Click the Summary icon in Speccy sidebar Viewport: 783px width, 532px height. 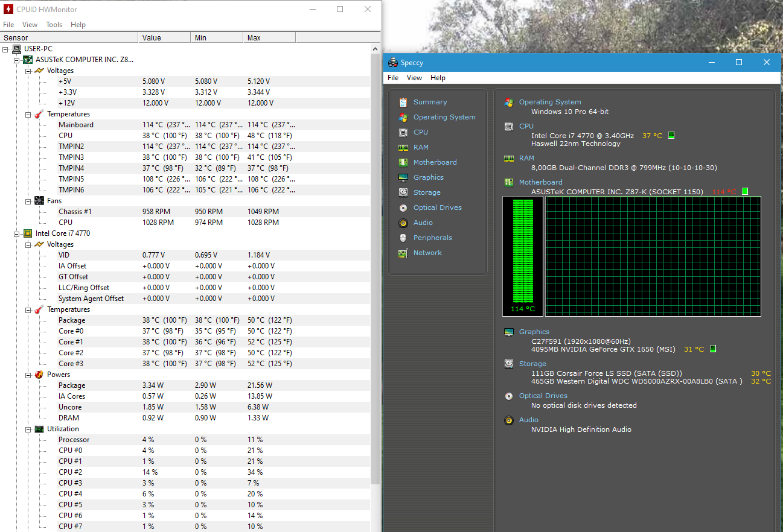coord(403,102)
